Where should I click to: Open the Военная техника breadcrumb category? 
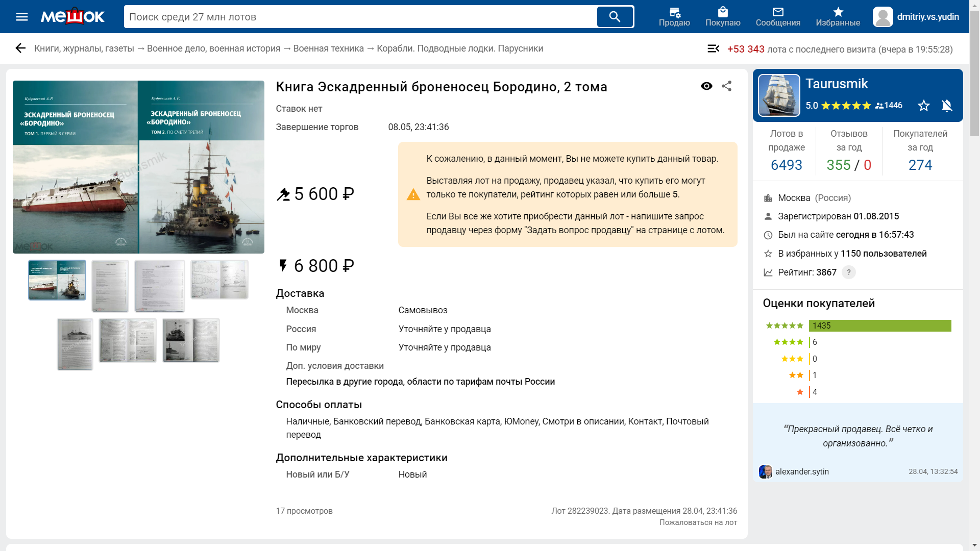pos(328,48)
